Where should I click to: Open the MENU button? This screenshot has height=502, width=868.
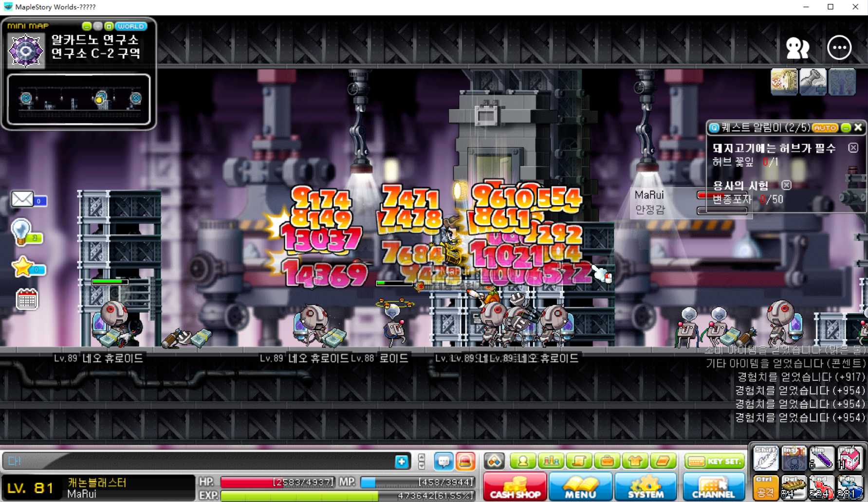pos(580,487)
